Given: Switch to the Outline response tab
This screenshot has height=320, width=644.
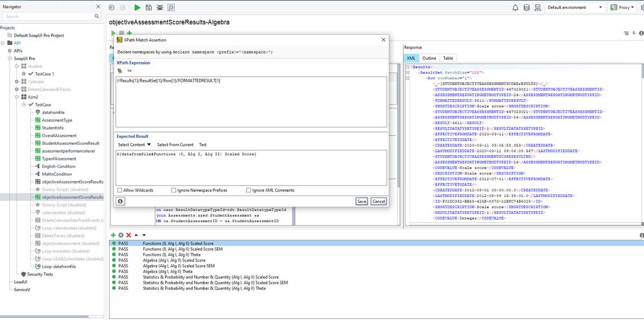Looking at the screenshot, I should coord(429,58).
